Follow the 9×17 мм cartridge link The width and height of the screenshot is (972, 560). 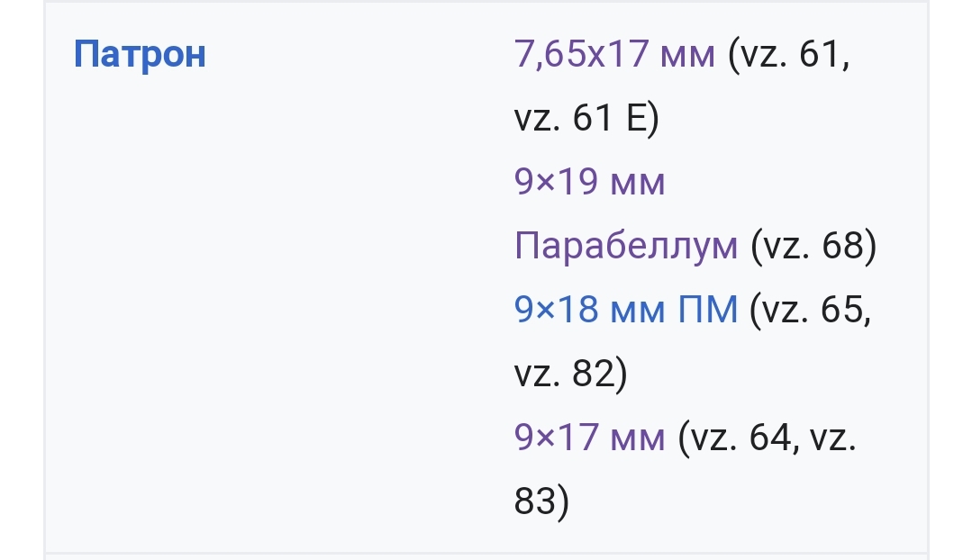[x=589, y=438]
